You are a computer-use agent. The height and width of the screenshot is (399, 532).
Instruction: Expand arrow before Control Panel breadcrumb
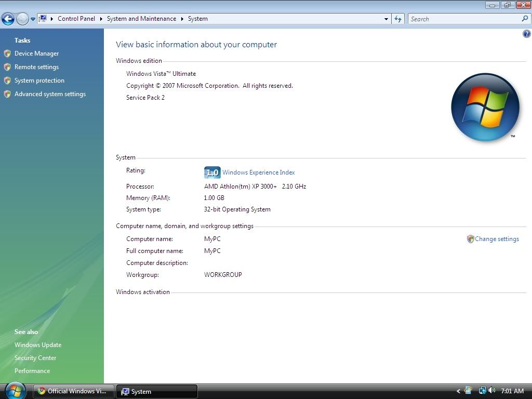[x=52, y=19]
